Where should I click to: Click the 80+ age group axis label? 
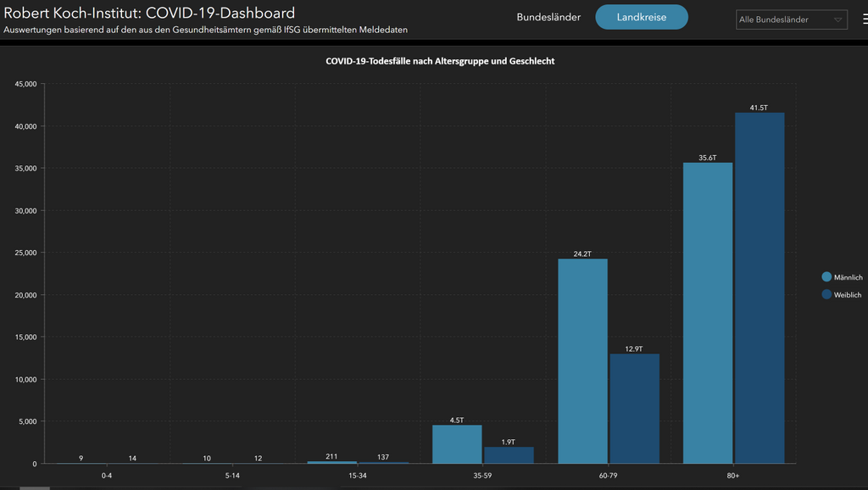tap(733, 476)
